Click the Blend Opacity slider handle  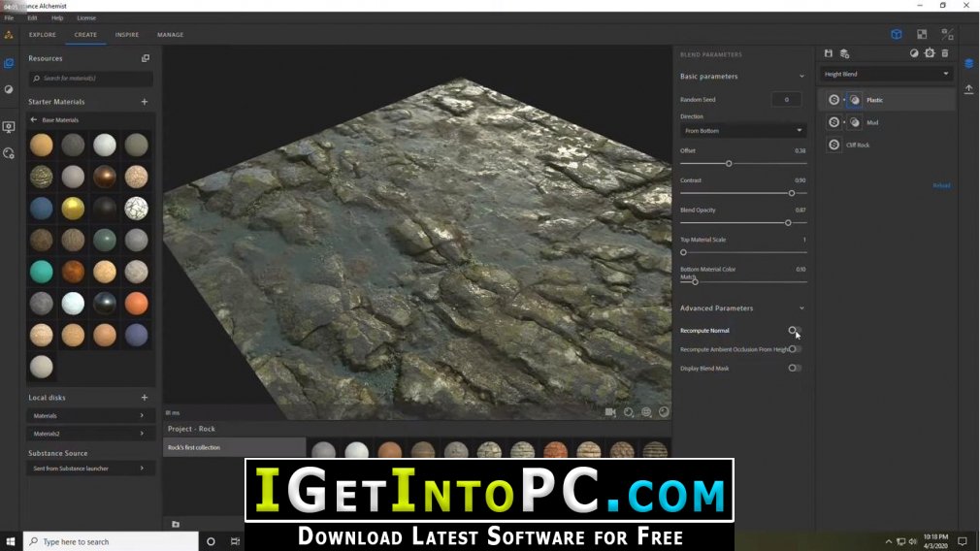pyautogui.click(x=788, y=223)
